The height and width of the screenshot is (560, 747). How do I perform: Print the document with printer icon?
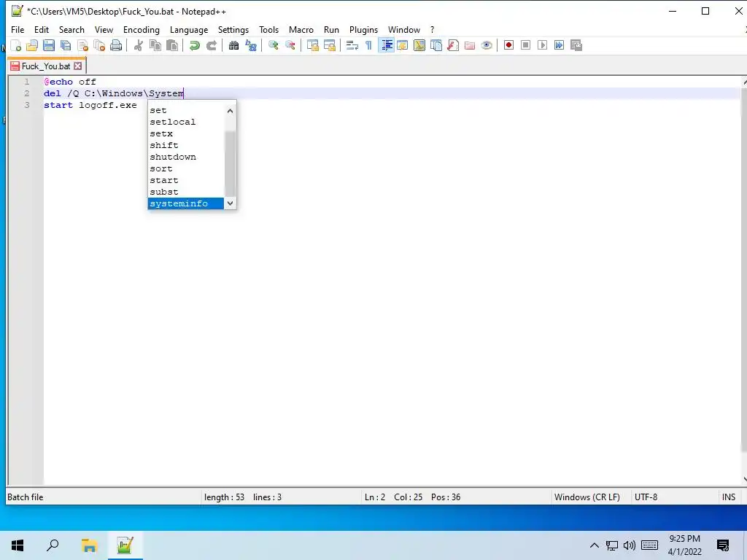coord(116,45)
